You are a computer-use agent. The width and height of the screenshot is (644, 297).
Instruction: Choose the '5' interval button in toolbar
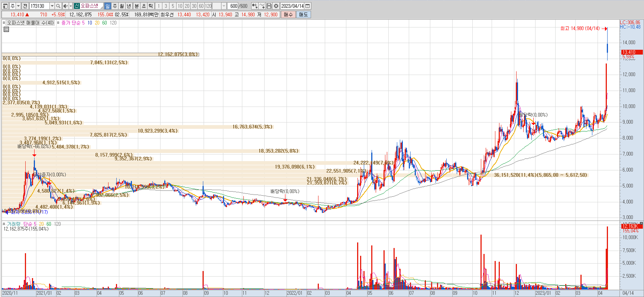pyautogui.click(x=173, y=6)
